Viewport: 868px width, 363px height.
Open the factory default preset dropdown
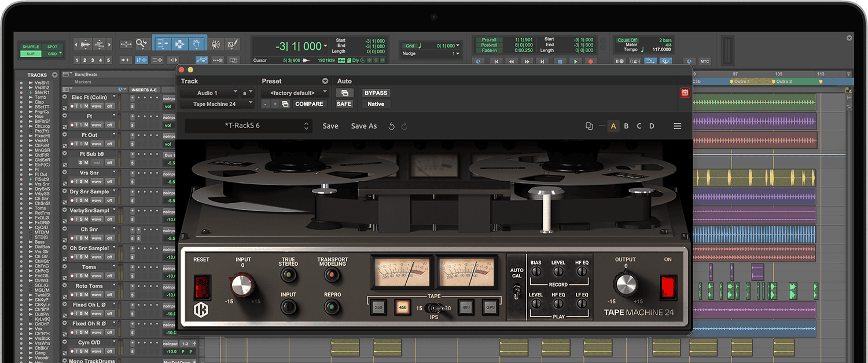point(294,92)
